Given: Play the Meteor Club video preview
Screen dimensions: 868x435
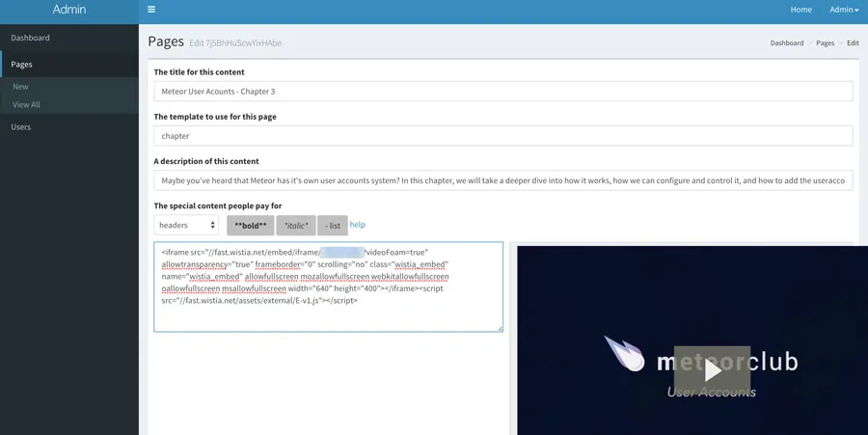Looking at the screenshot, I should [712, 370].
